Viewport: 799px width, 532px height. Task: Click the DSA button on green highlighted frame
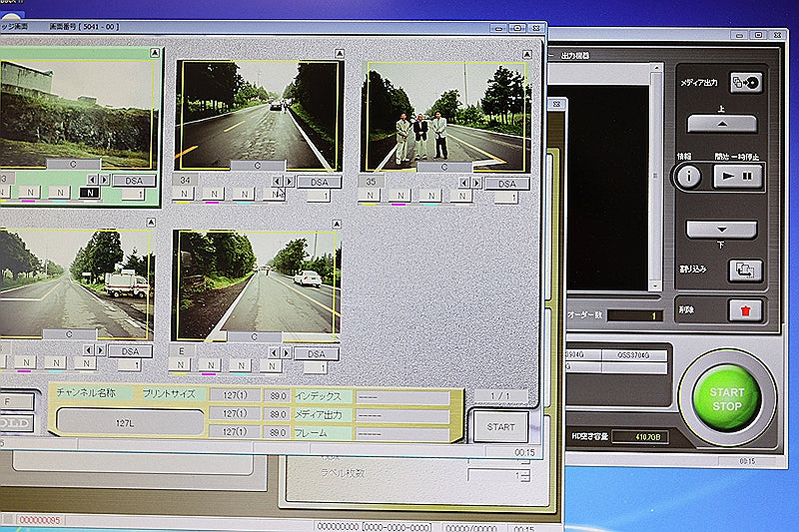[134, 181]
